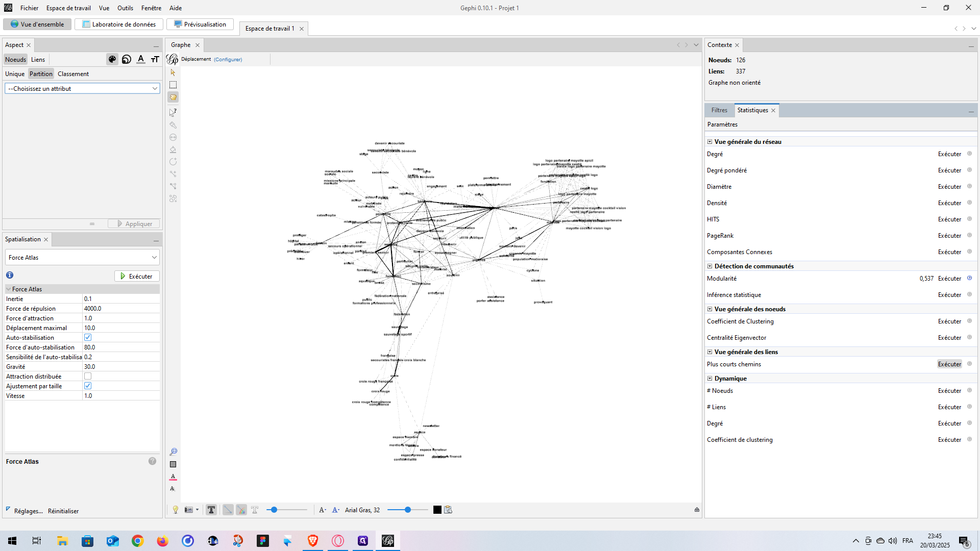The width and height of the screenshot is (980, 551).
Task: Uncheck Auto-stabilisation checkbox
Action: pos(88,337)
